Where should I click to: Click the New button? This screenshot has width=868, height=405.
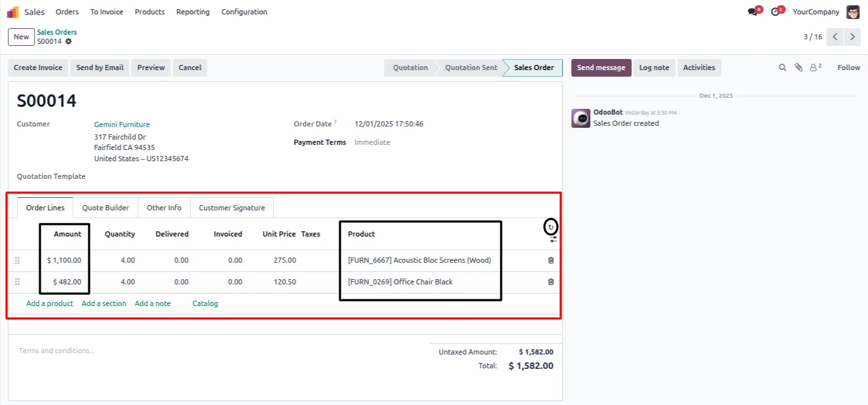(x=22, y=37)
